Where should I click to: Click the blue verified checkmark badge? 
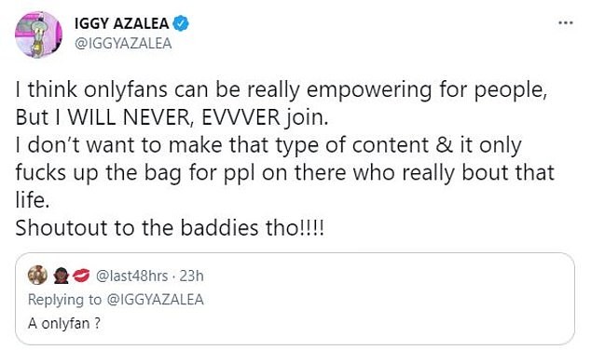coord(181,23)
